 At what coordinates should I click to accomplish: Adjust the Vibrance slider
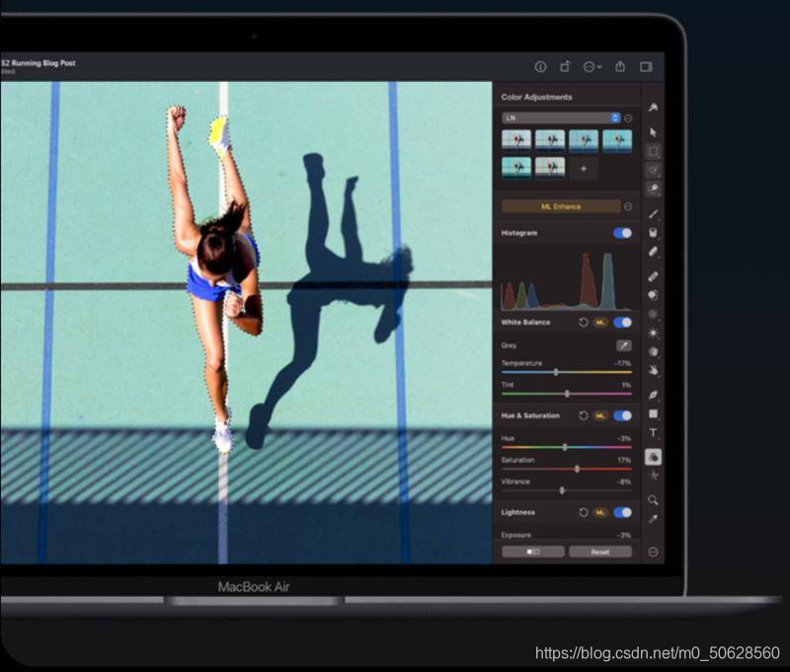tap(566, 490)
